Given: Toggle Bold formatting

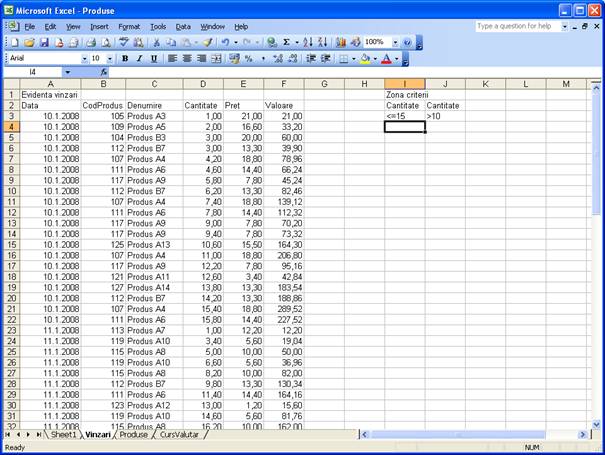Looking at the screenshot, I should tap(126, 59).
